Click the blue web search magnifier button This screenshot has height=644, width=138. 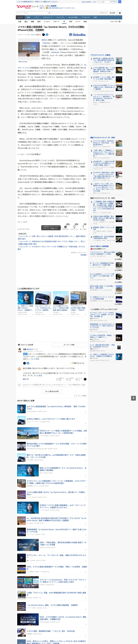[x=120, y=2]
